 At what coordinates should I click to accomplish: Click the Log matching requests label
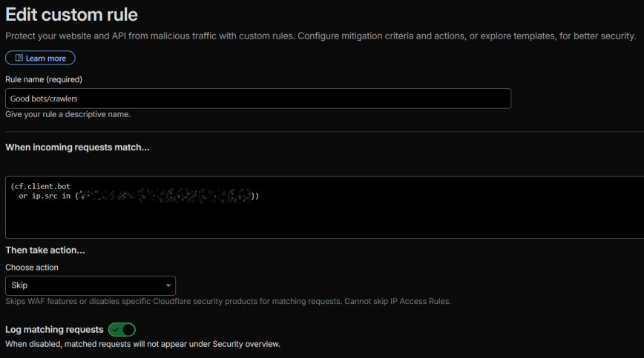point(53,329)
